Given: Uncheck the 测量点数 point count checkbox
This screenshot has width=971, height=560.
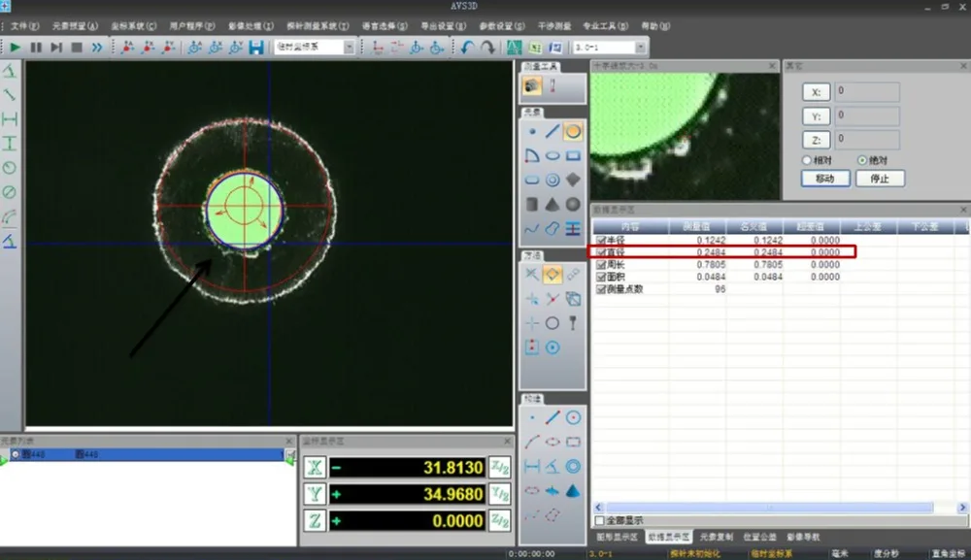Looking at the screenshot, I should tap(601, 289).
